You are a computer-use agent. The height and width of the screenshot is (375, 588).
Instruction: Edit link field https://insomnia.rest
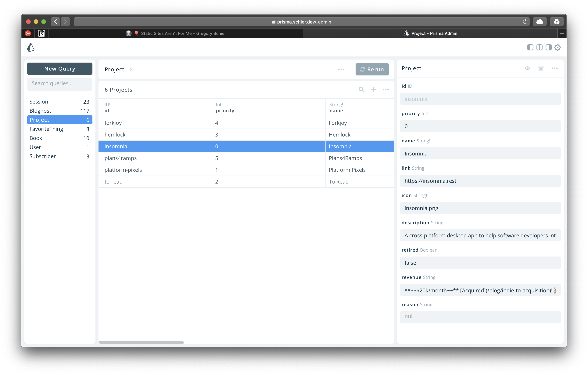[480, 181]
